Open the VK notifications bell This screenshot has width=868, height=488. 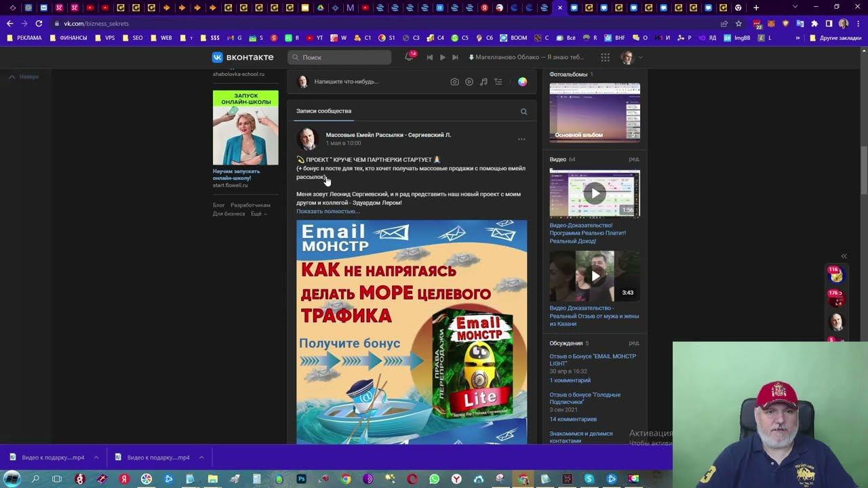coord(408,58)
